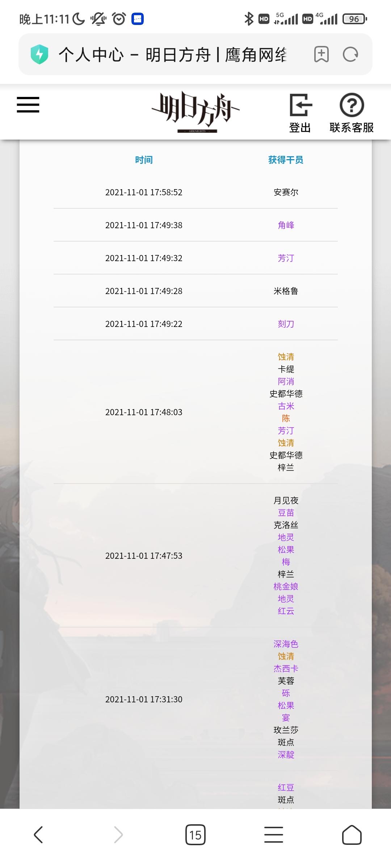Open the tab switcher showing 15
Viewport: 391px width, 868px height.
click(x=195, y=835)
